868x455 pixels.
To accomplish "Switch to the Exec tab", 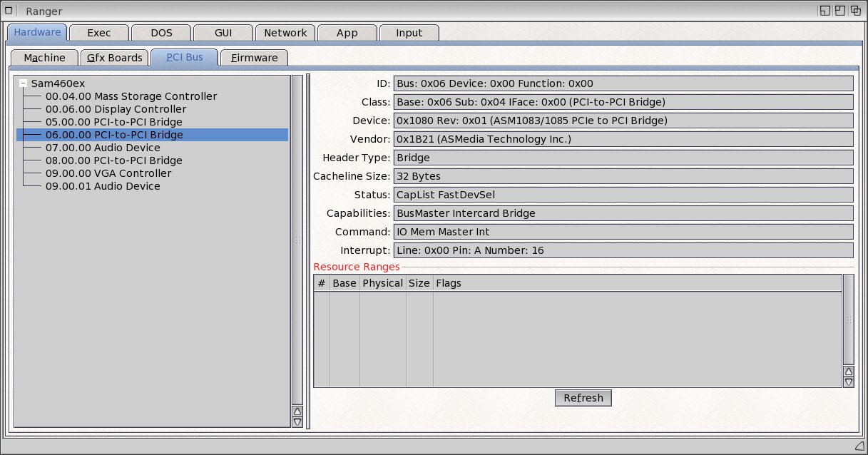I will [99, 33].
